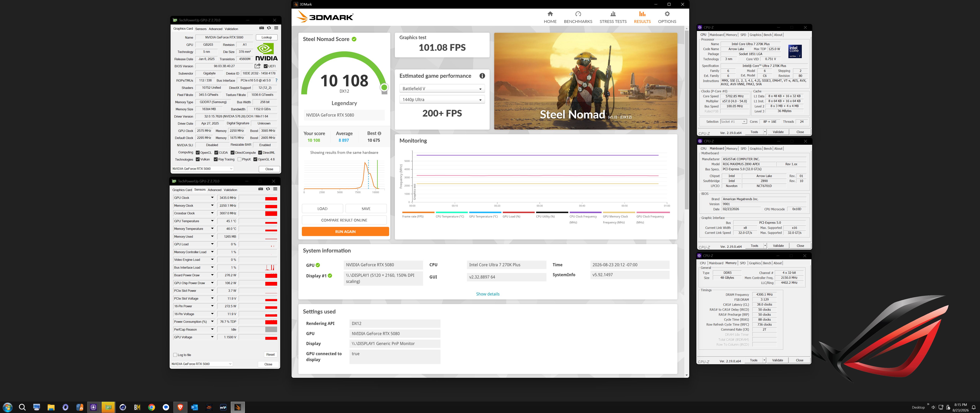Toggle the Ray Tracing checkbox in GPU-Z
This screenshot has height=413, width=980.
pos(216,160)
